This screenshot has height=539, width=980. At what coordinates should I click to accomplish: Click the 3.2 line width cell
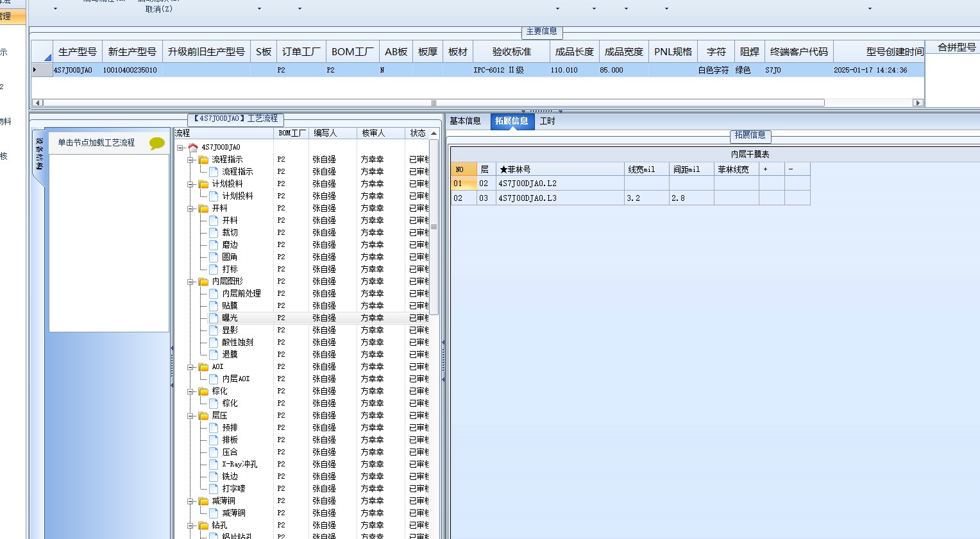[646, 198]
